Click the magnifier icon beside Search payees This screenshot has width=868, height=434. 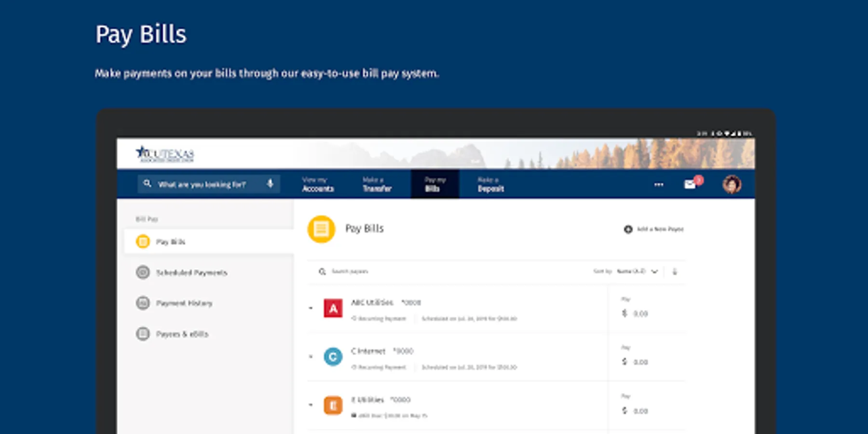[322, 272]
